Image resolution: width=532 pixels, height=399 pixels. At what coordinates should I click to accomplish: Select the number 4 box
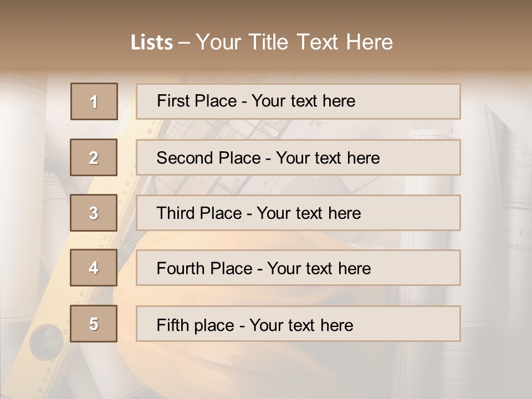pyautogui.click(x=94, y=268)
